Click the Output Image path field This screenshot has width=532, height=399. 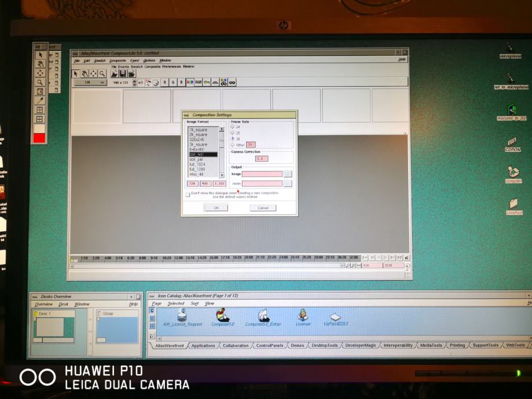(x=262, y=174)
